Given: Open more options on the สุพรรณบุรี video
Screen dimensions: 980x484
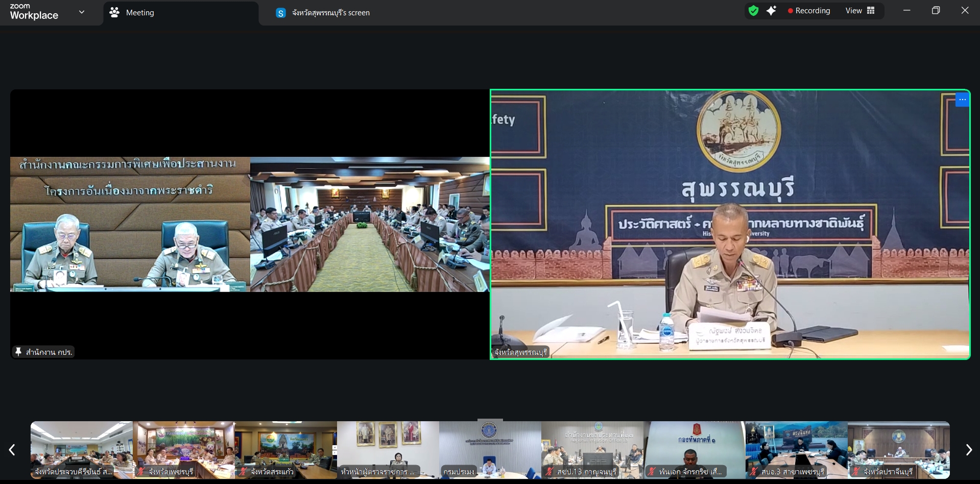Looking at the screenshot, I should point(962,100).
